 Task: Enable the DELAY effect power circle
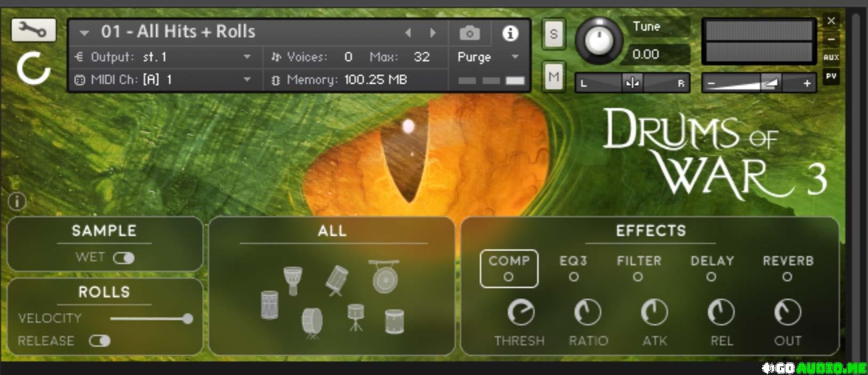711,277
